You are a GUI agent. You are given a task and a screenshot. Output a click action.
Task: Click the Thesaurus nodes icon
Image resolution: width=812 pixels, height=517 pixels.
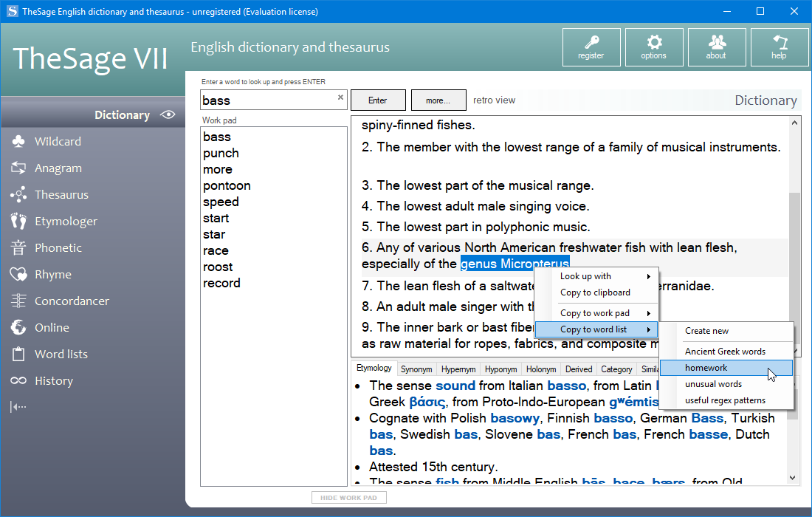(x=18, y=195)
